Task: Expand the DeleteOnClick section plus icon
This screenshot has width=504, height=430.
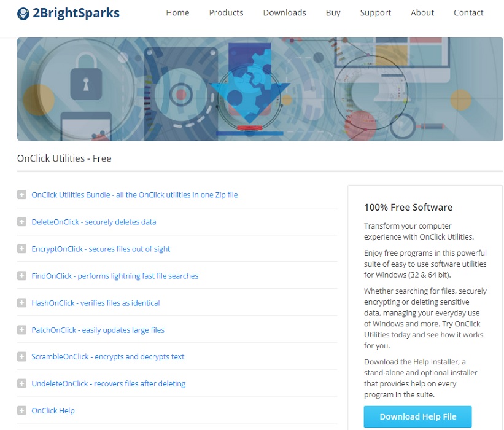Action: click(22, 222)
